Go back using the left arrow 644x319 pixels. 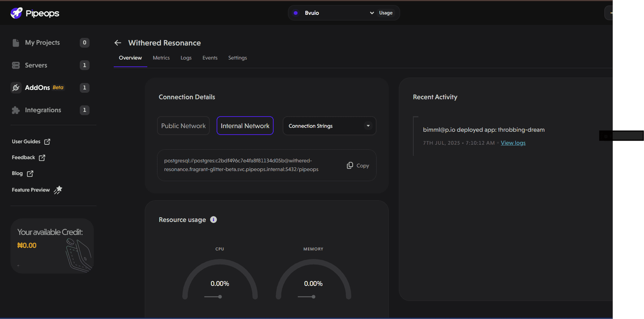(x=118, y=43)
